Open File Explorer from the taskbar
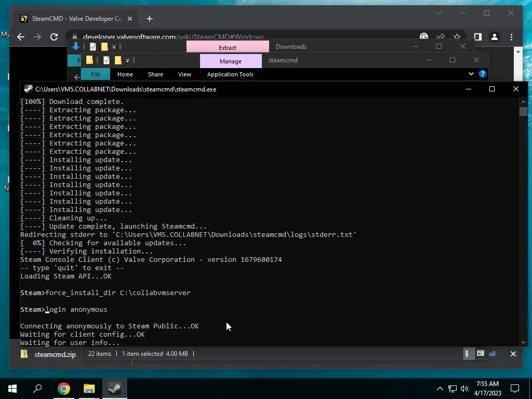Screen dimensions: 532x399 point(89,388)
